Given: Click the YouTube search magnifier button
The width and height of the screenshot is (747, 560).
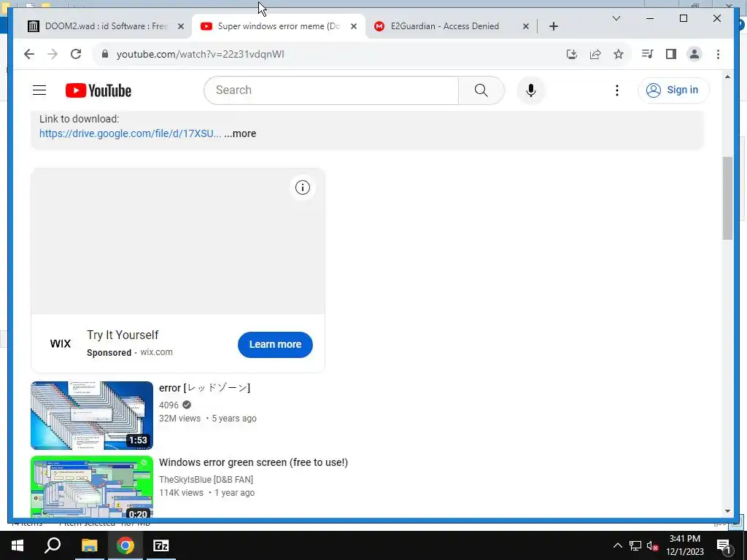Looking at the screenshot, I should click(x=481, y=90).
